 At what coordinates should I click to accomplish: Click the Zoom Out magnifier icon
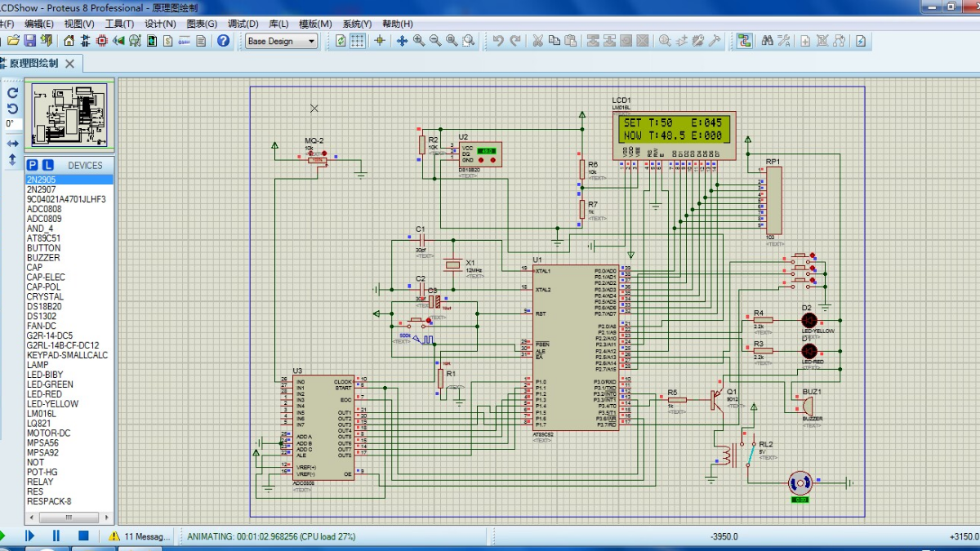pos(435,41)
